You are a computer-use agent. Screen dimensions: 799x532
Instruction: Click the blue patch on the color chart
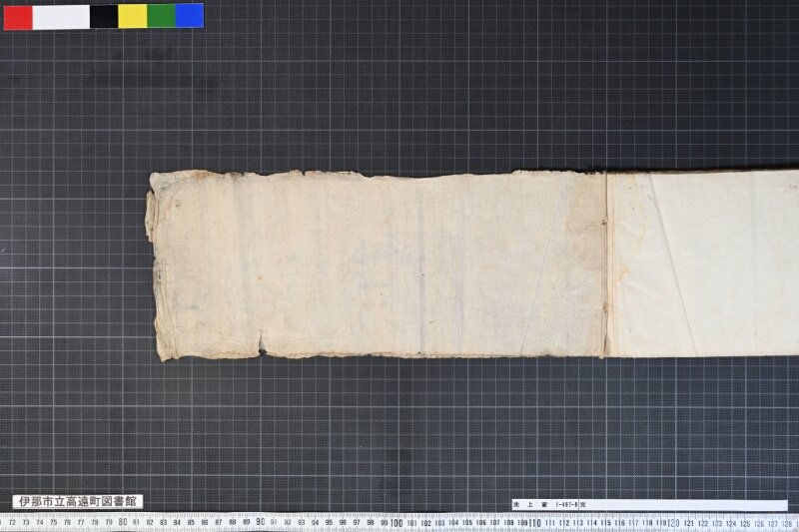(190, 16)
